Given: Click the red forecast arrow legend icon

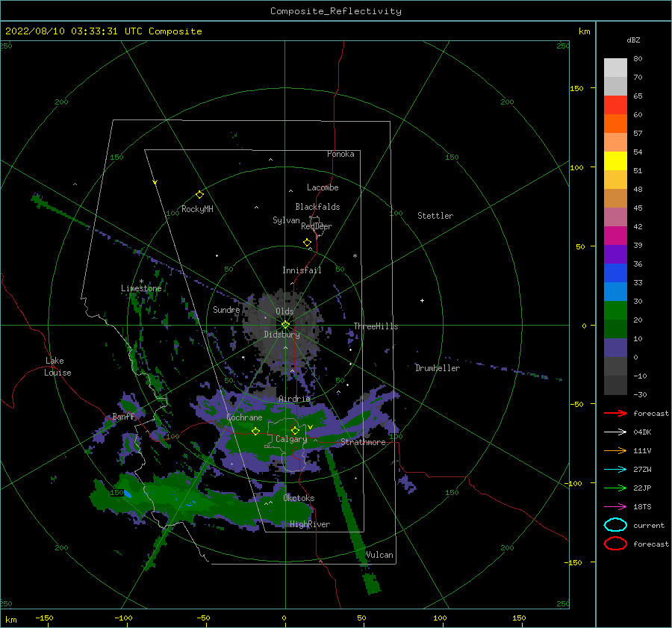Looking at the screenshot, I should click(615, 413).
